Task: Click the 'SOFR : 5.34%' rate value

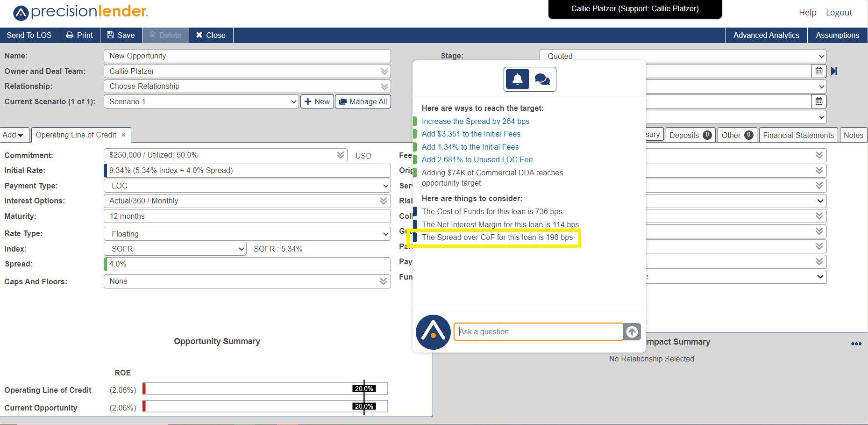Action: pos(278,249)
